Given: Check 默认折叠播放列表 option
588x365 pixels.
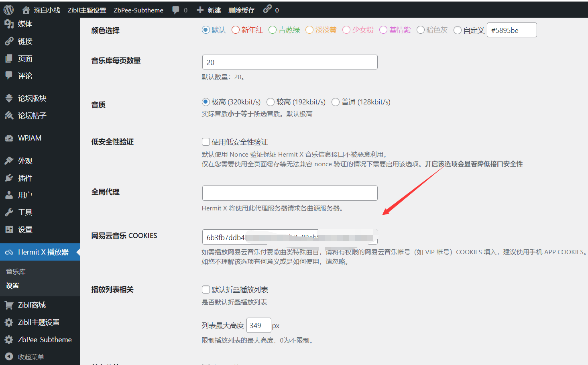Looking at the screenshot, I should tap(206, 289).
